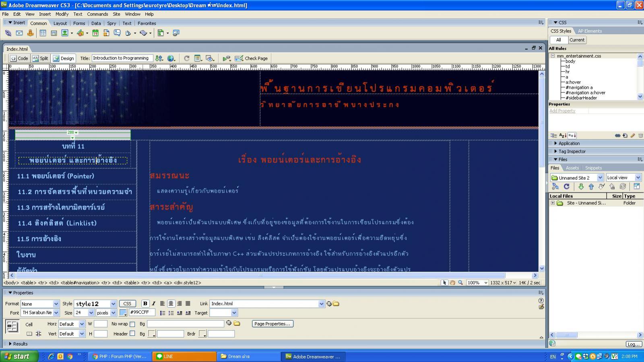This screenshot has width=644, height=362.
Task: Show Current mode in CSS Styles
Action: coord(577,40)
